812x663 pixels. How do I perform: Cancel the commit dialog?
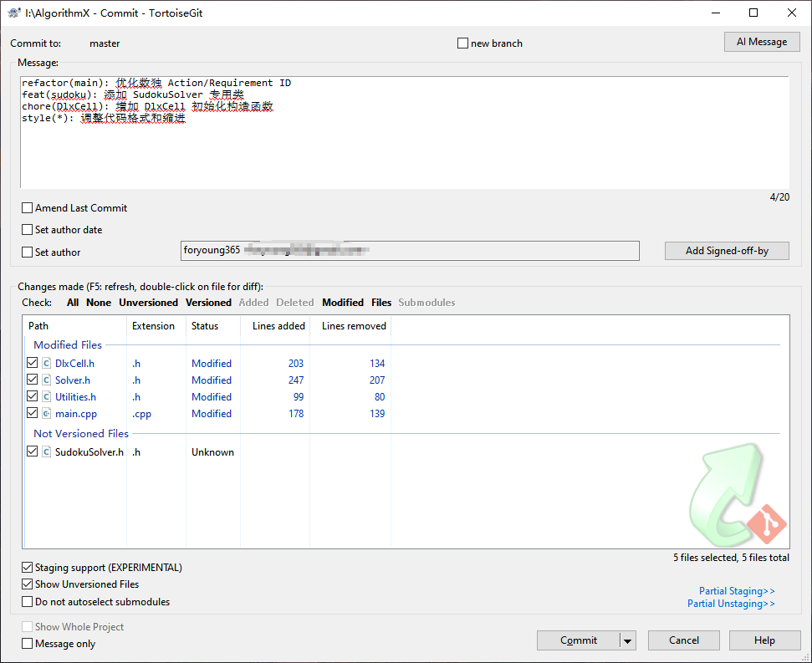[683, 640]
